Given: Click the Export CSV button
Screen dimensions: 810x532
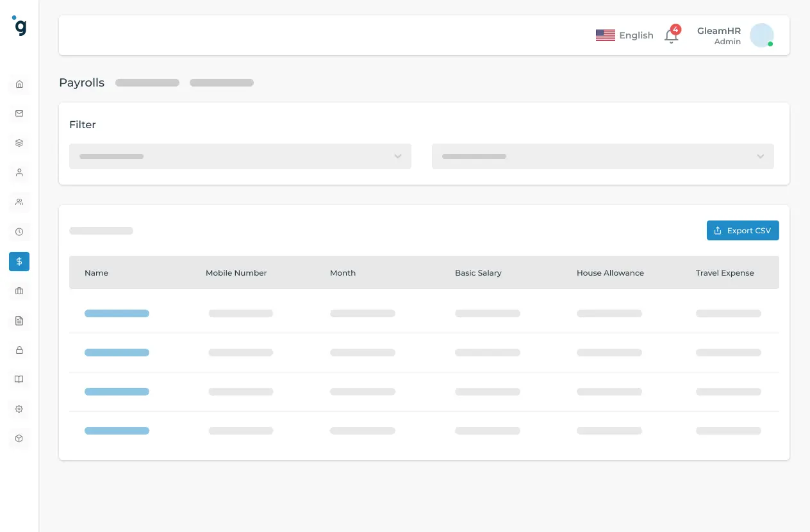Looking at the screenshot, I should click(x=743, y=231).
